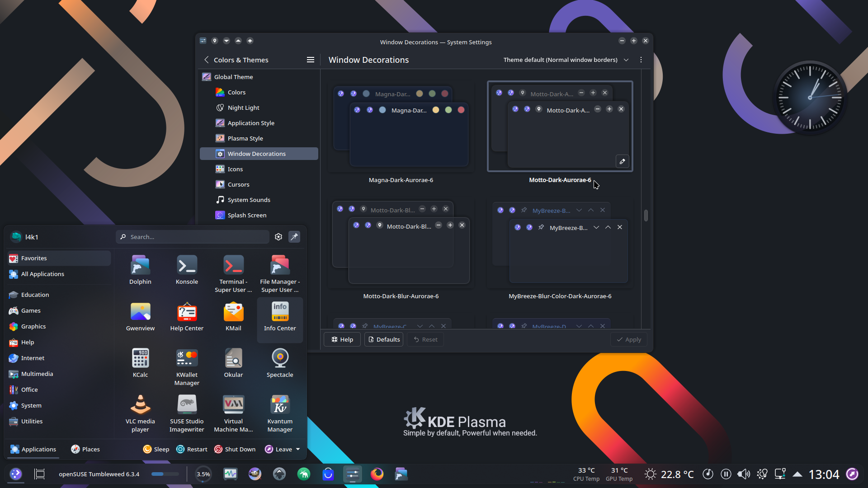Click the theme list vertical scrollbar
The width and height of the screenshot is (868, 488).
click(x=646, y=216)
